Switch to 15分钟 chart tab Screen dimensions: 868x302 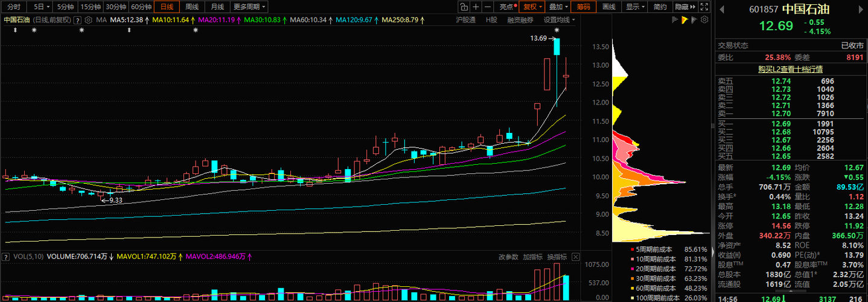point(90,7)
